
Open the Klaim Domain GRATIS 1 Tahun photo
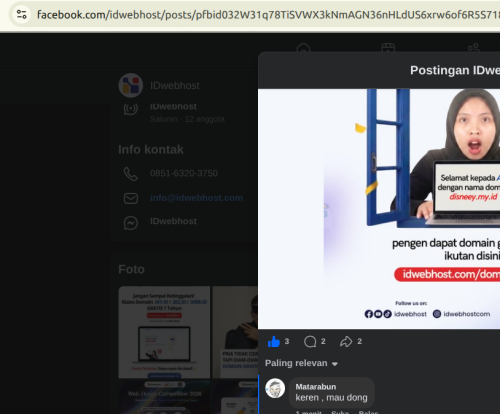click(164, 332)
